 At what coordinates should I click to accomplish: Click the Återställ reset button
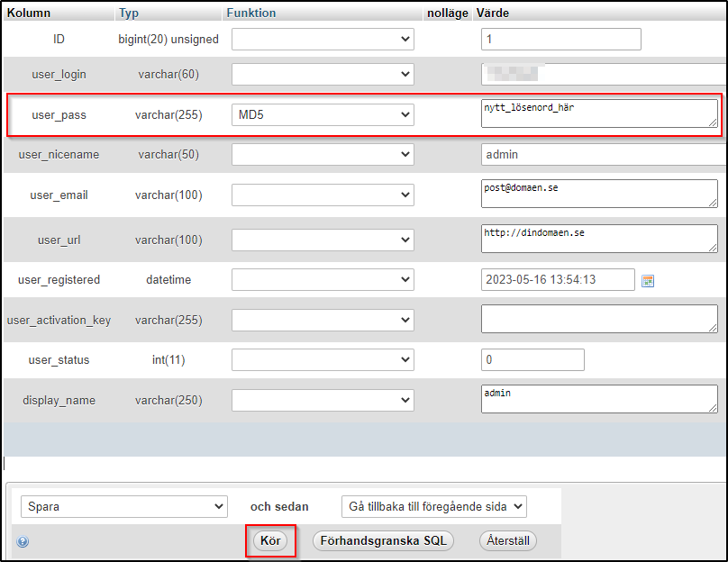[x=508, y=540]
